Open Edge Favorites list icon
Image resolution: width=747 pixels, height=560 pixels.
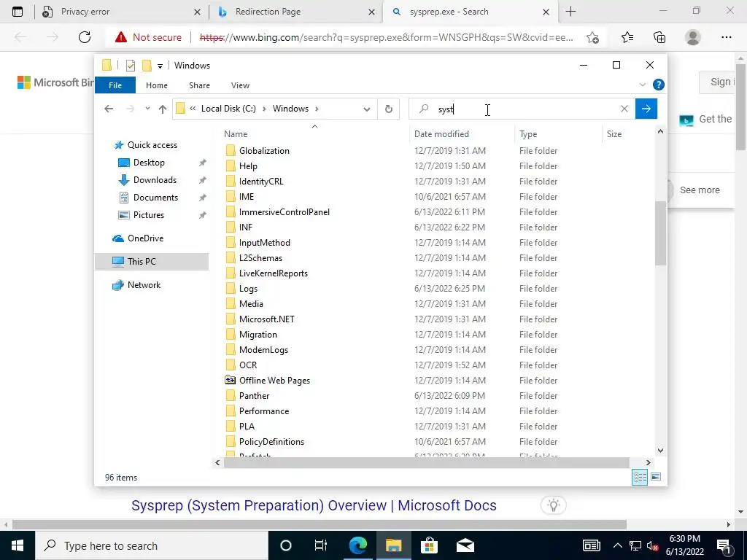point(627,37)
